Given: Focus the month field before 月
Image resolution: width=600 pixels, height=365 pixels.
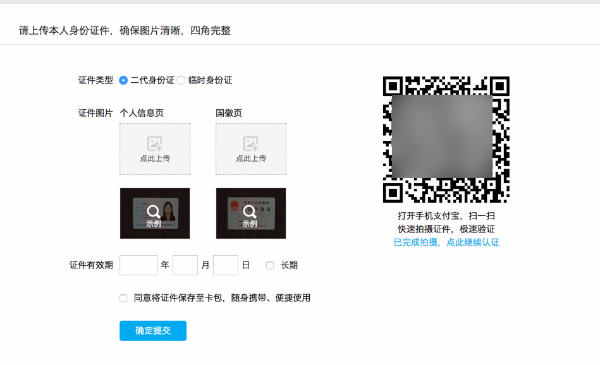Looking at the screenshot, I should tap(185, 265).
